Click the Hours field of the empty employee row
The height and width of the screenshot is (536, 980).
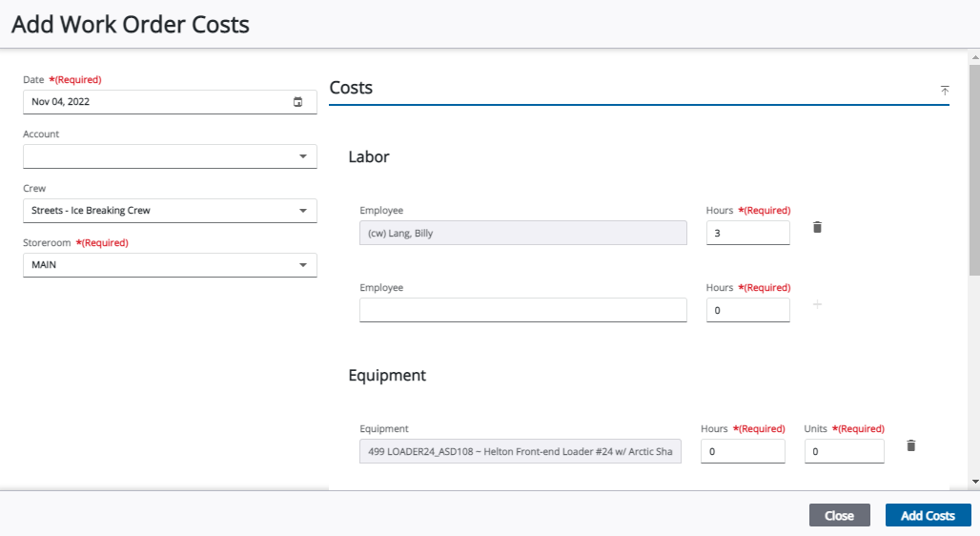(x=748, y=310)
